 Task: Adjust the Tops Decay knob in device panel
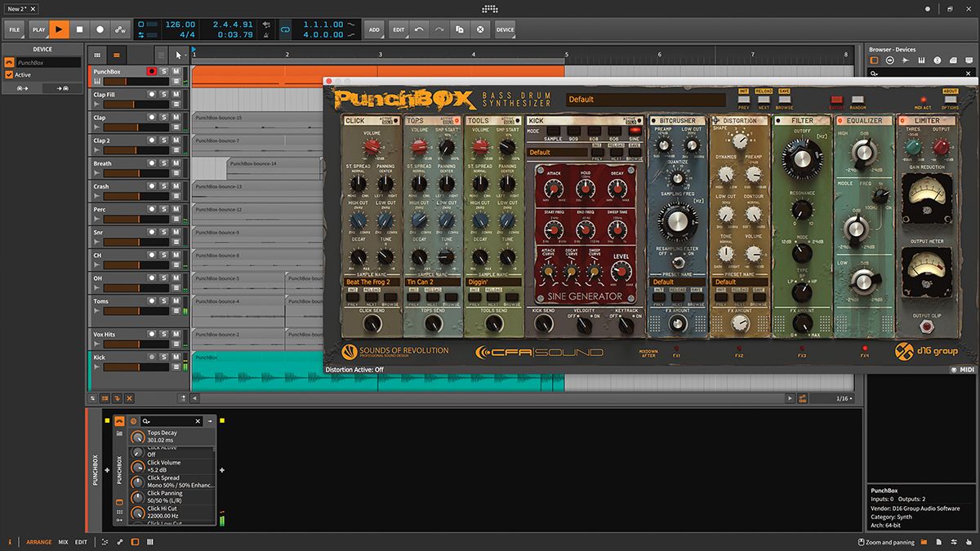(137, 437)
